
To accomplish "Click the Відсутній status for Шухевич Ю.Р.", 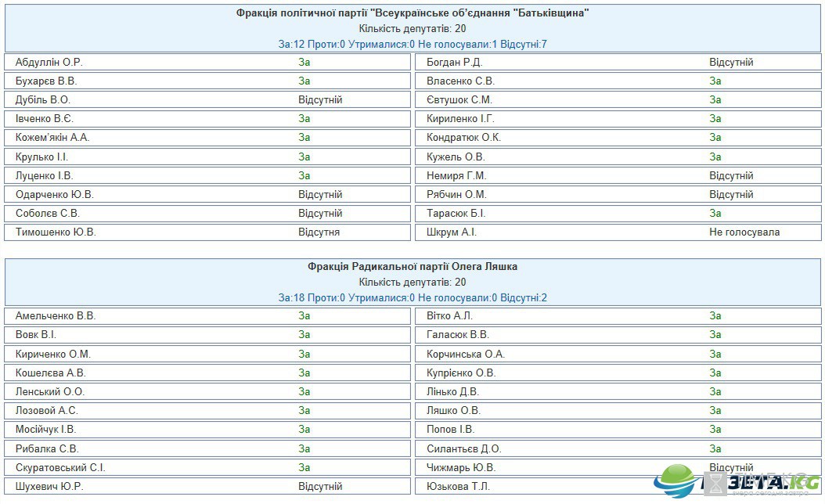I will pyautogui.click(x=320, y=487).
